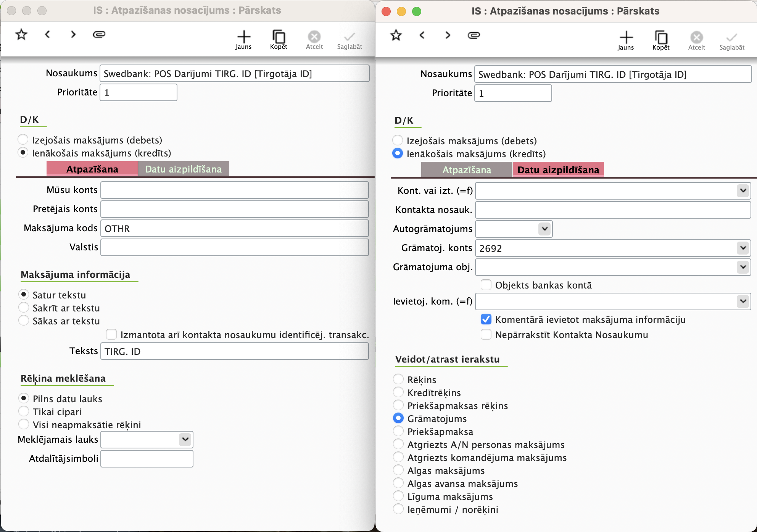Click Valstis input field
The image size is (757, 532).
click(234, 247)
